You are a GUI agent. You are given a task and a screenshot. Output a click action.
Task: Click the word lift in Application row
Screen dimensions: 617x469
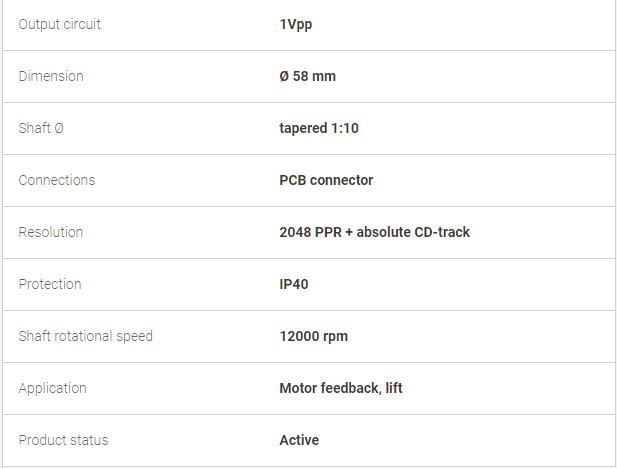394,388
